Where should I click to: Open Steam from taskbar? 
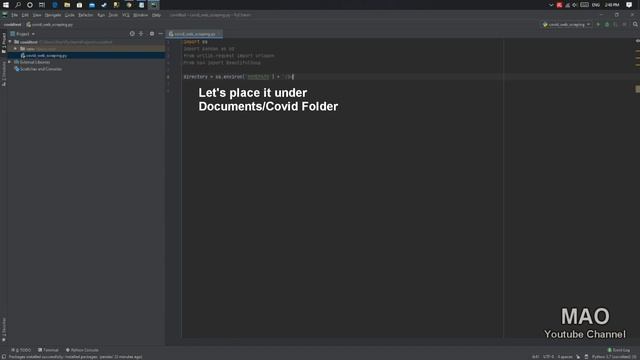104,5
